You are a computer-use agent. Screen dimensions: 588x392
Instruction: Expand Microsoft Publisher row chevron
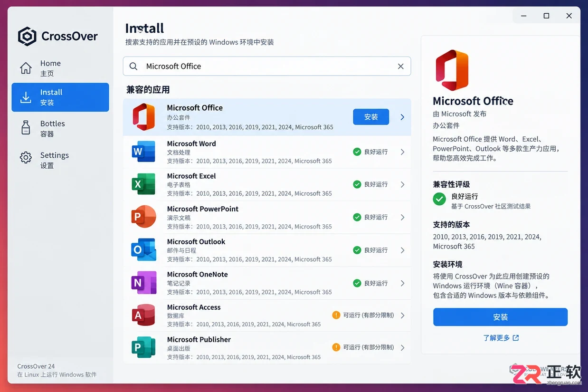click(x=402, y=348)
